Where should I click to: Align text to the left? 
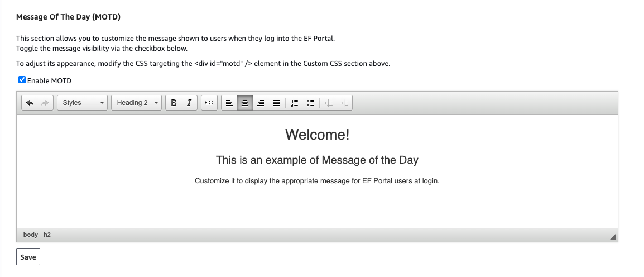pyautogui.click(x=229, y=103)
